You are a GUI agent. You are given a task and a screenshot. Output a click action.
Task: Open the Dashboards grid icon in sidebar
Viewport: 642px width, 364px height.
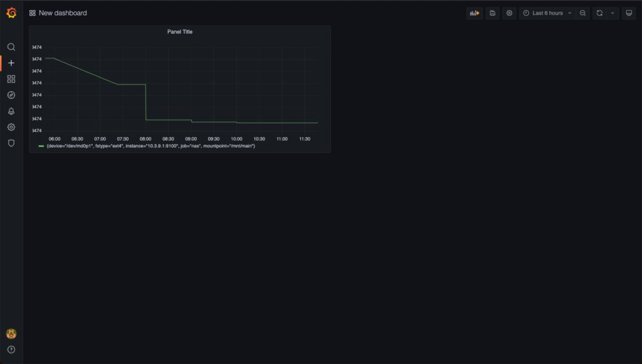(x=11, y=79)
